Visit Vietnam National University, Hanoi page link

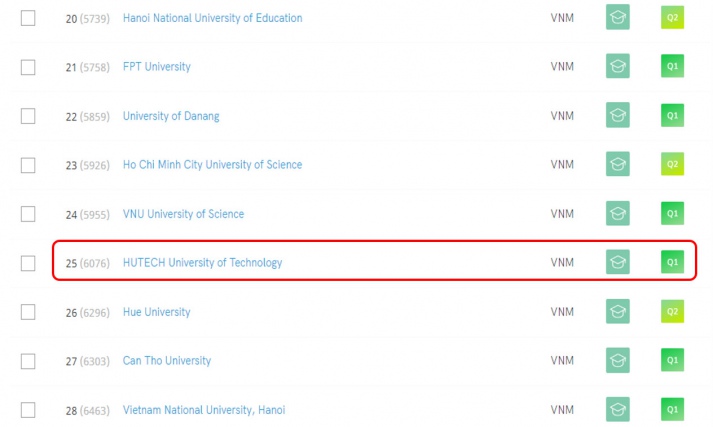pos(204,410)
